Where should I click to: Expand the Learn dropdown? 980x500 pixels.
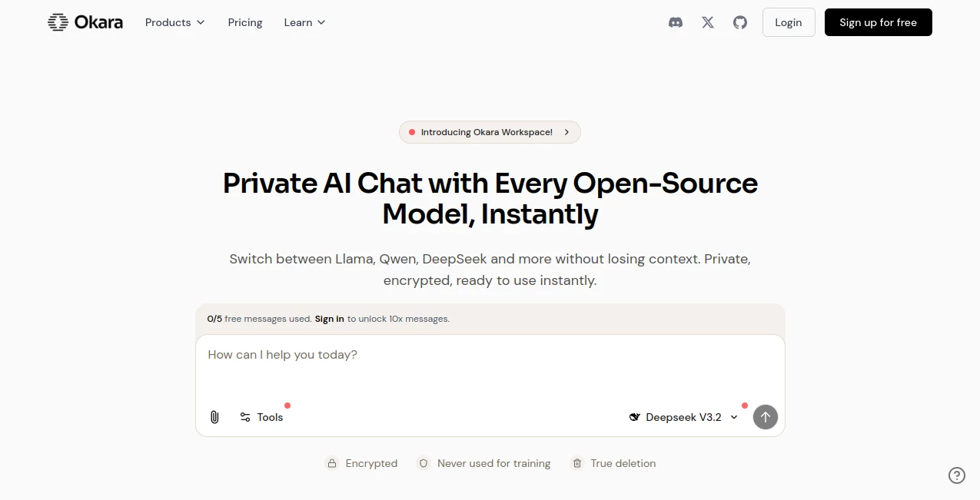pos(304,22)
